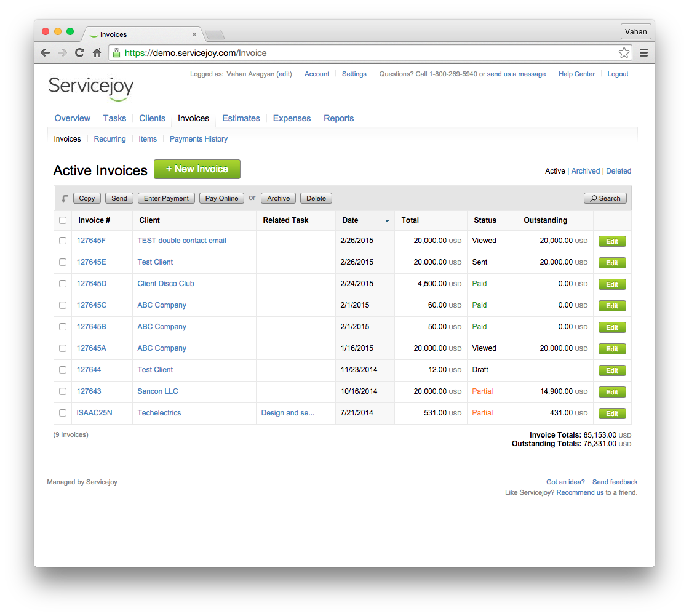Check the box for invoice 127645F

pyautogui.click(x=63, y=241)
